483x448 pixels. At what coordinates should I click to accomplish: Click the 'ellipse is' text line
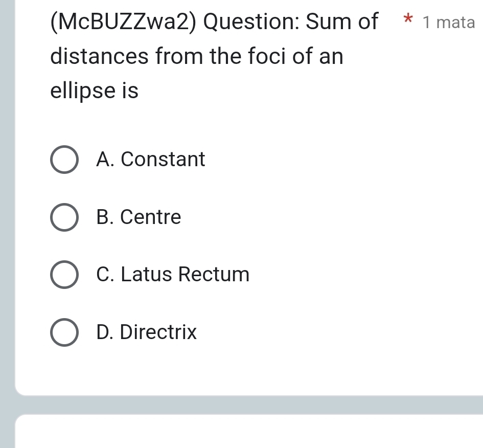click(95, 91)
